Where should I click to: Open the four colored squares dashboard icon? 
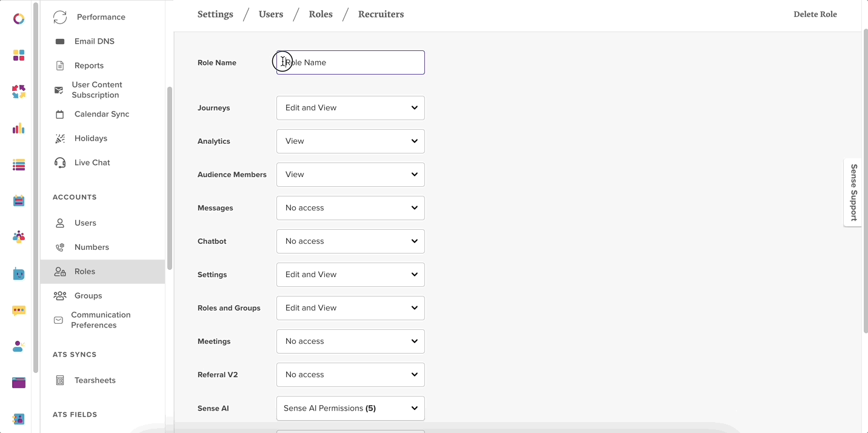(x=19, y=56)
